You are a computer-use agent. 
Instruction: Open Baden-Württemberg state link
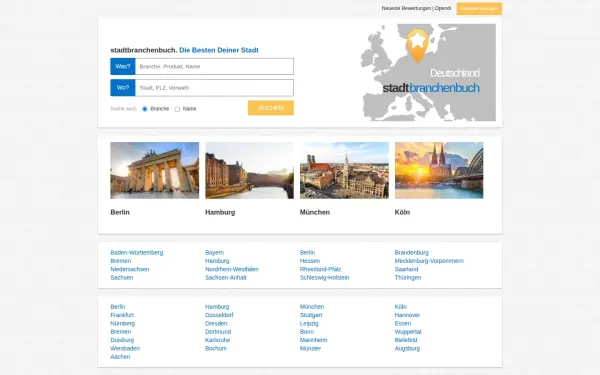tap(137, 253)
